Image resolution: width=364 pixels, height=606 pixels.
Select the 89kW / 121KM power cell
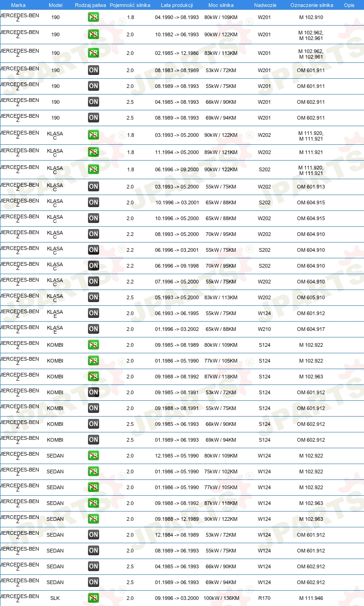click(x=221, y=153)
